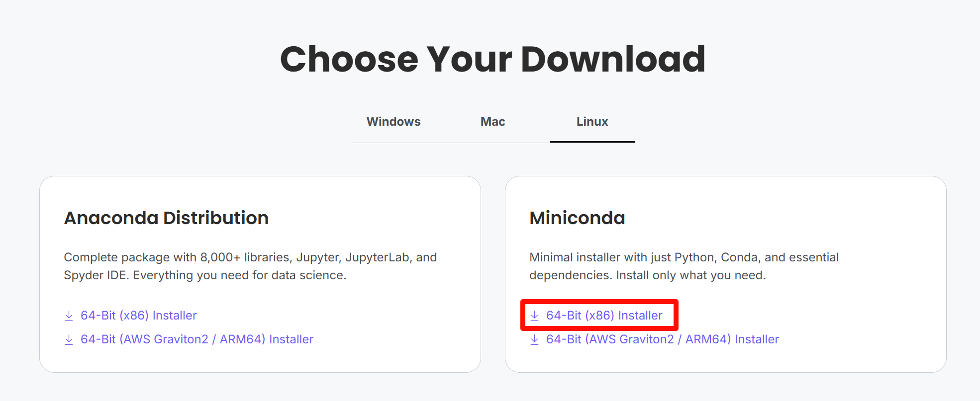Click download icon beside Anaconda x86 installer

click(69, 316)
